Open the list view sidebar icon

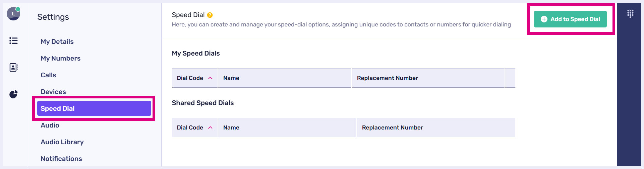(13, 41)
